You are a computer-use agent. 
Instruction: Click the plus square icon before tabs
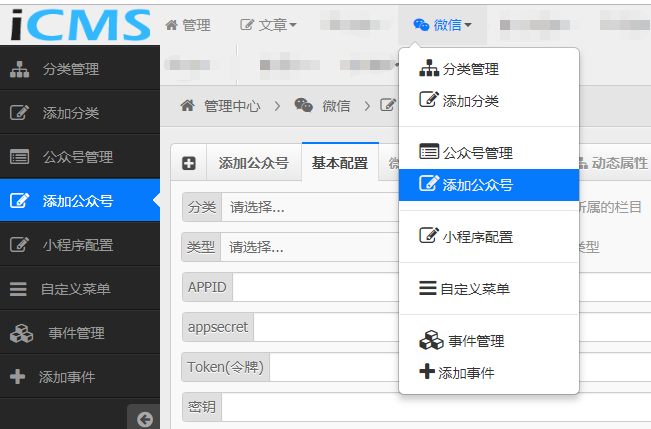[x=188, y=164]
